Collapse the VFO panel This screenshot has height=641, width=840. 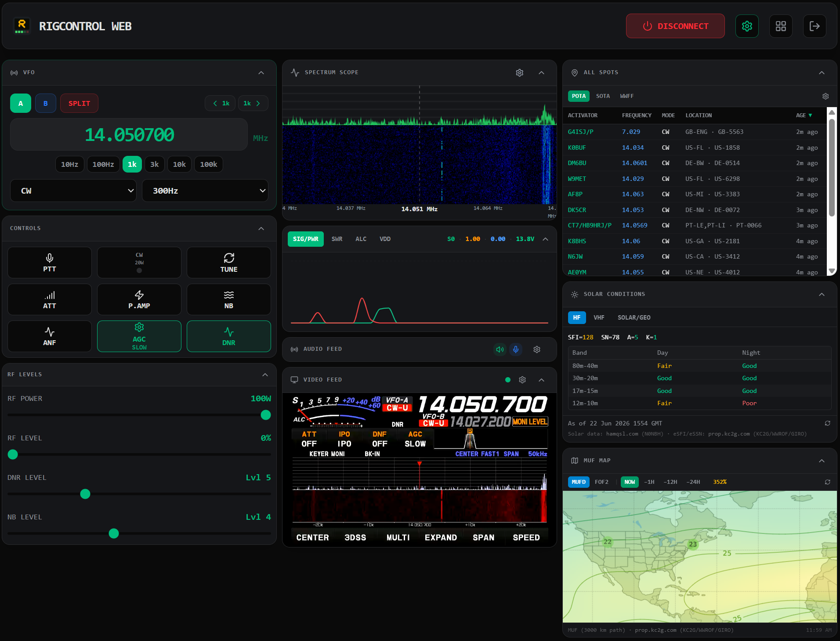tap(261, 73)
